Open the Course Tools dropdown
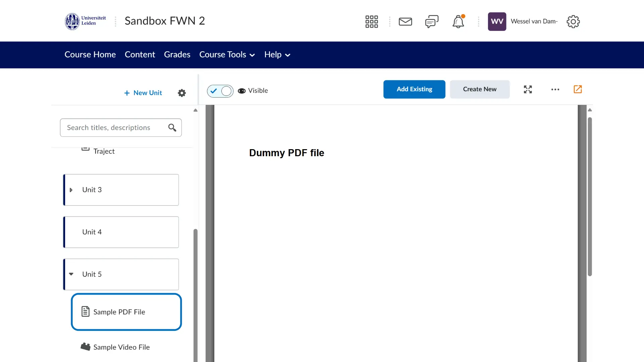644x362 pixels. coord(227,55)
